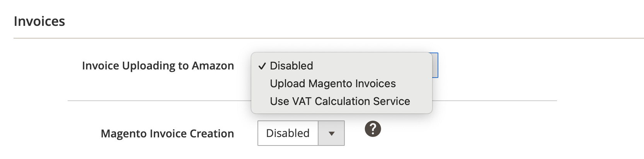Select Disabled in the open dropdown list
This screenshot has height=159, width=644.
point(291,66)
